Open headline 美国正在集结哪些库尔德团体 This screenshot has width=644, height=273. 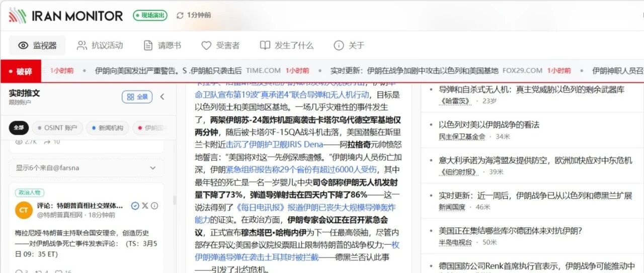510,231
